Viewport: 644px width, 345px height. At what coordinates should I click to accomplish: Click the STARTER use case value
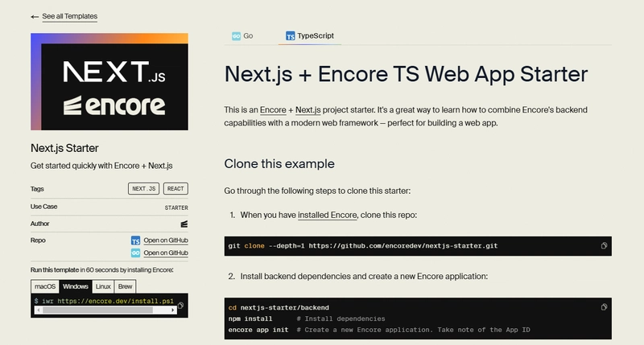176,207
